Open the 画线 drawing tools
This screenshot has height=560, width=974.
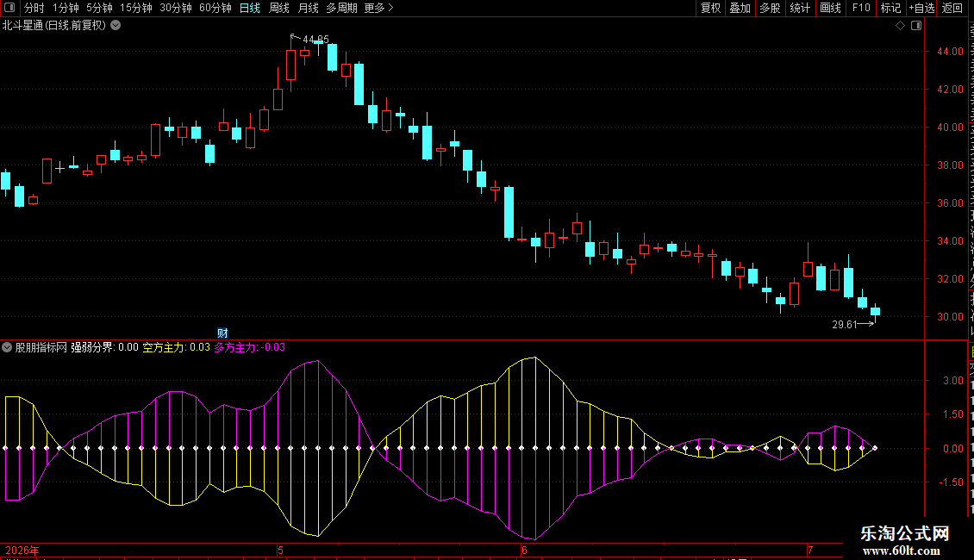point(831,8)
